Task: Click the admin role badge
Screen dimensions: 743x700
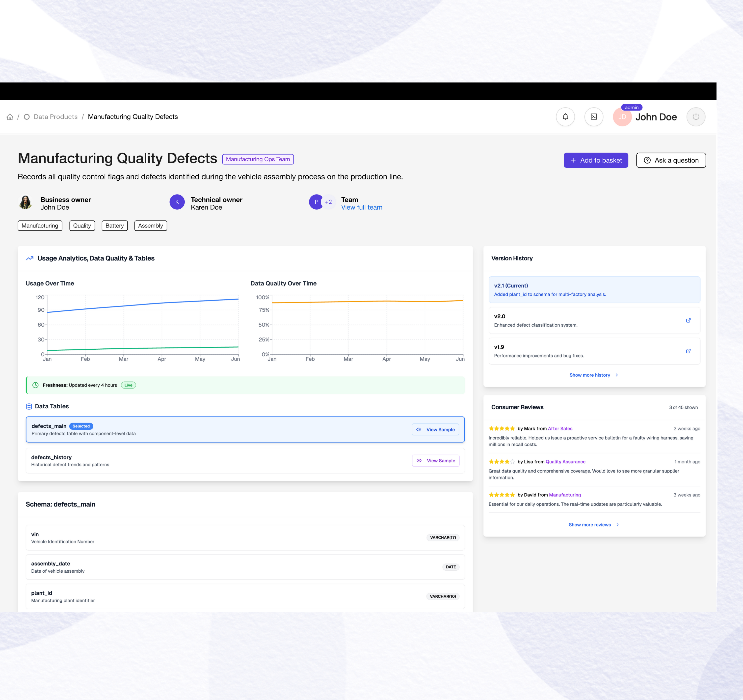Action: (632, 107)
